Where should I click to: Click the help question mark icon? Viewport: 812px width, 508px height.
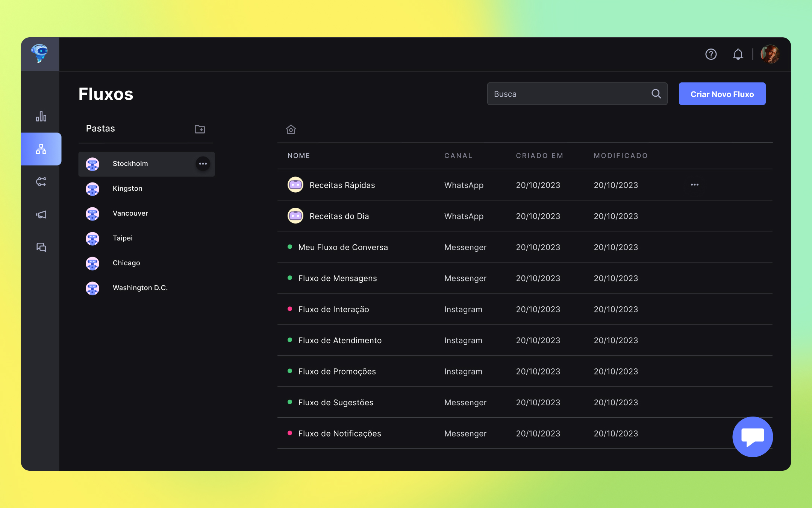711,54
